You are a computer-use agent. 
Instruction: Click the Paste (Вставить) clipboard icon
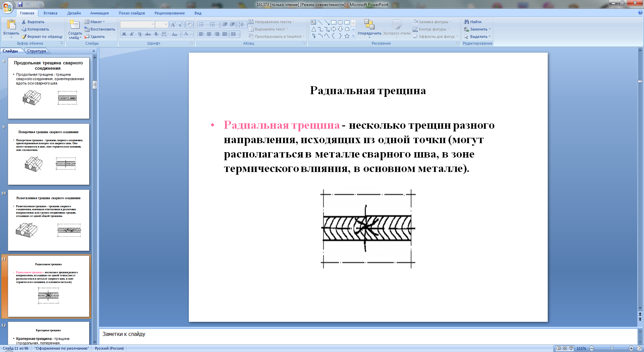(11, 24)
